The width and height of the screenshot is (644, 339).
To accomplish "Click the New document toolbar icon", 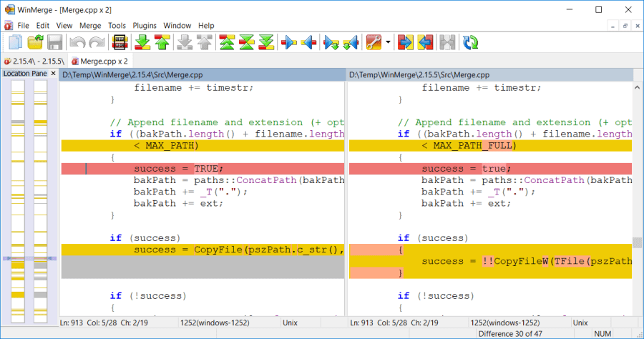I will point(16,42).
